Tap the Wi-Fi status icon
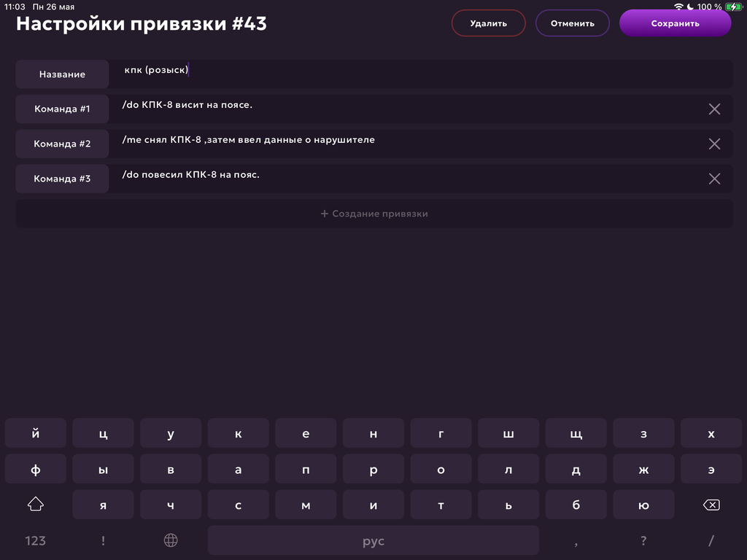Screen dimensions: 747x560 click(x=678, y=7)
